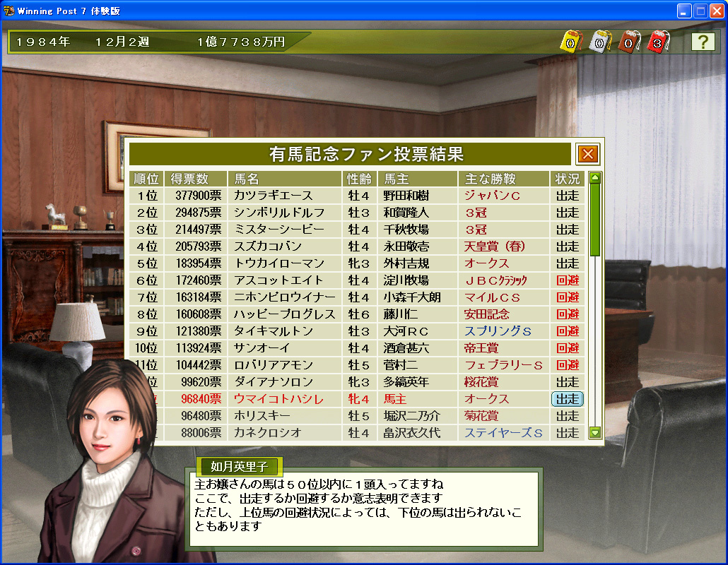Image resolution: width=728 pixels, height=565 pixels.
Task: Click the year 1984年 in the top bar
Action: [x=42, y=42]
